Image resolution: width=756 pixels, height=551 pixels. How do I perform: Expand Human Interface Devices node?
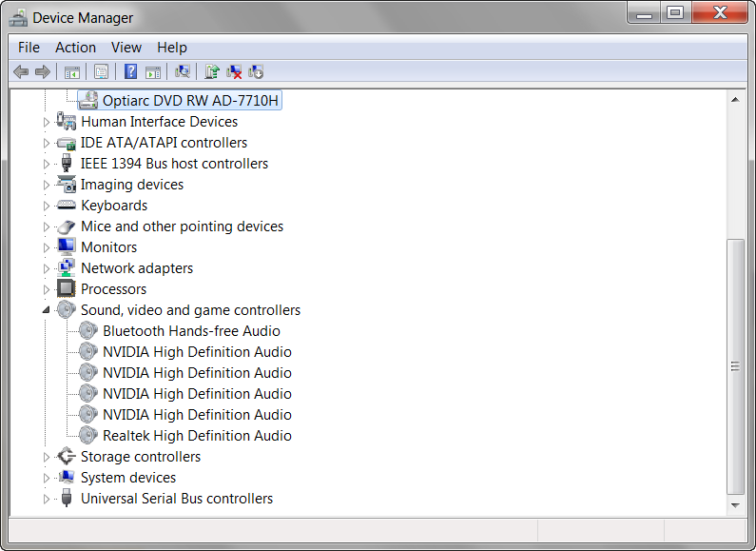click(x=47, y=122)
